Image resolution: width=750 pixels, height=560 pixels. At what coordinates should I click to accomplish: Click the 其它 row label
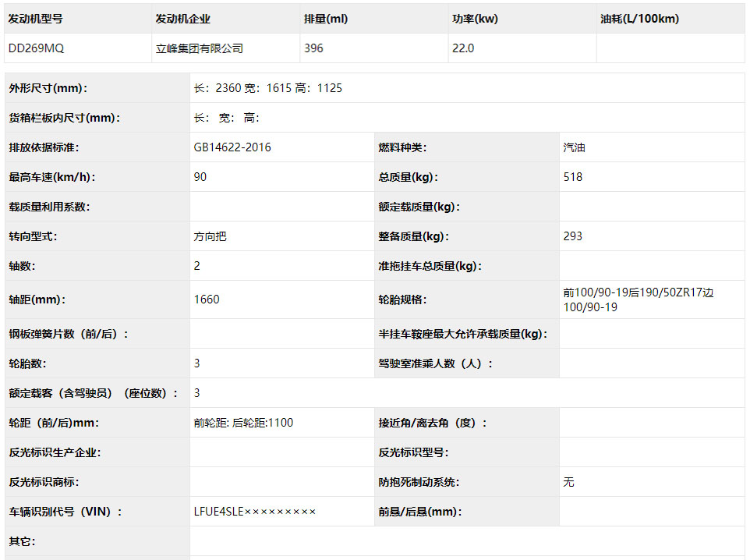pyautogui.click(x=22, y=541)
